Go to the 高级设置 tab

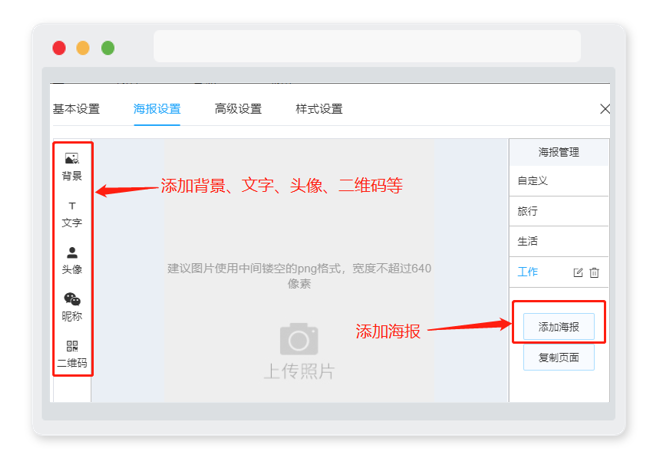coord(238,109)
